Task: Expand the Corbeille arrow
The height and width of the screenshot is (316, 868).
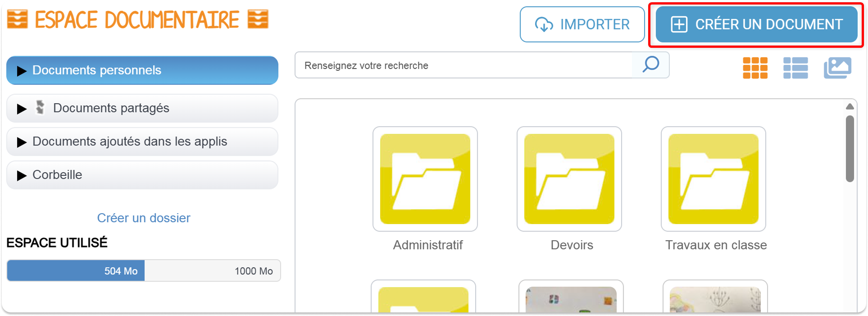Action: point(21,175)
